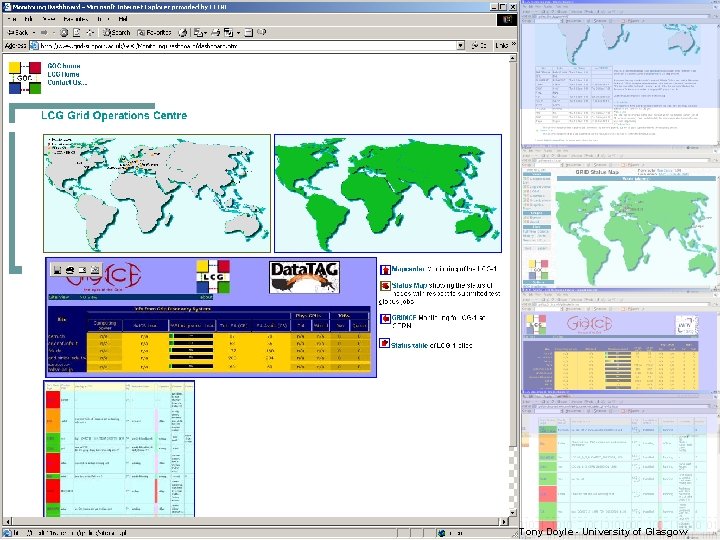Print the page with the Print icon
Image resolution: width=720 pixels, height=540 pixels.
click(215, 33)
